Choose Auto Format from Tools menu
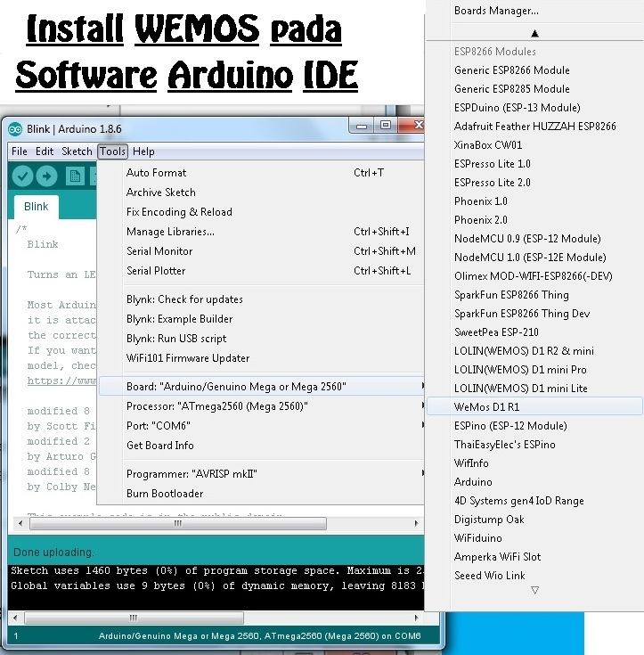This screenshot has width=644, height=655. [x=261, y=173]
